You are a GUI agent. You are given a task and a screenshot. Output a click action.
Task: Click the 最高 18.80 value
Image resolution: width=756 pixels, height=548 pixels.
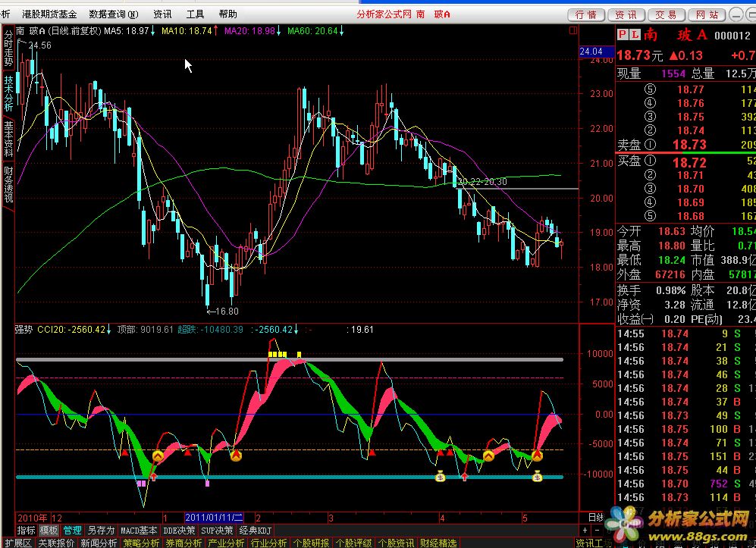(x=672, y=246)
